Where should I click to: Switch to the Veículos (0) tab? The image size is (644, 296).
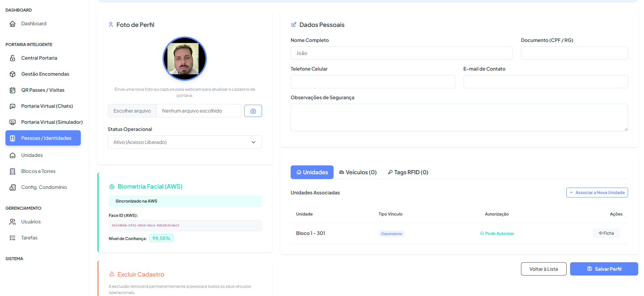(358, 172)
